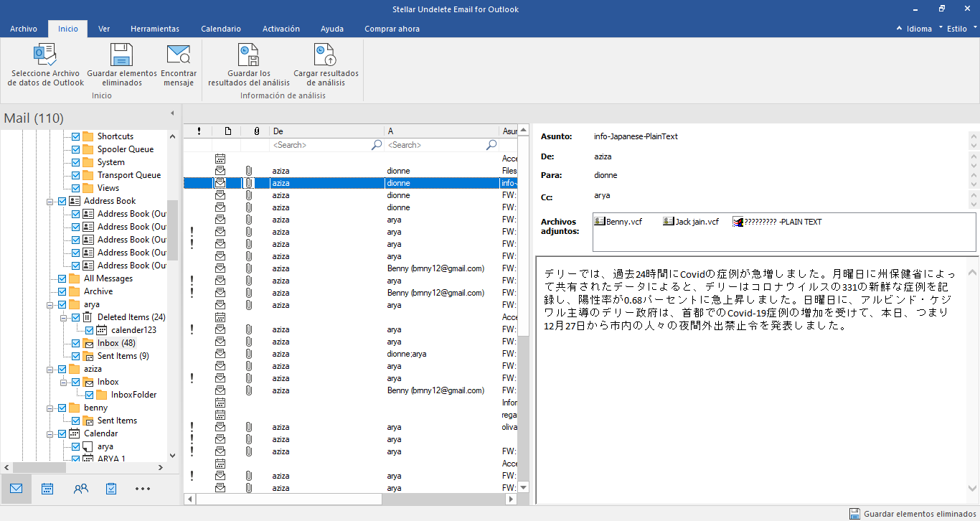Collapse the Mail folder pane arrow
The width and height of the screenshot is (980, 521).
(x=172, y=113)
